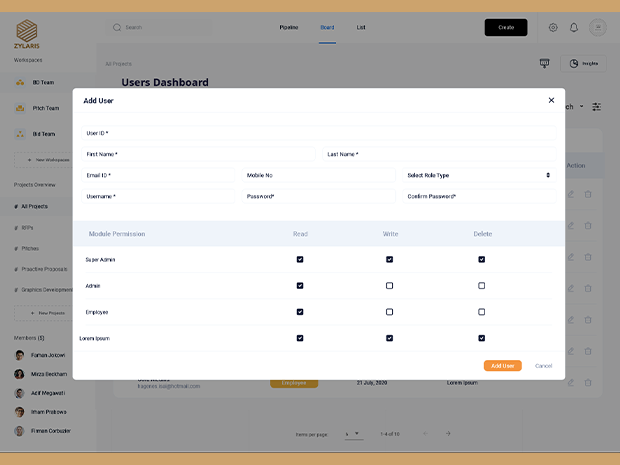620x465 pixels.
Task: Focus the Mobile No field
Action: pos(318,175)
